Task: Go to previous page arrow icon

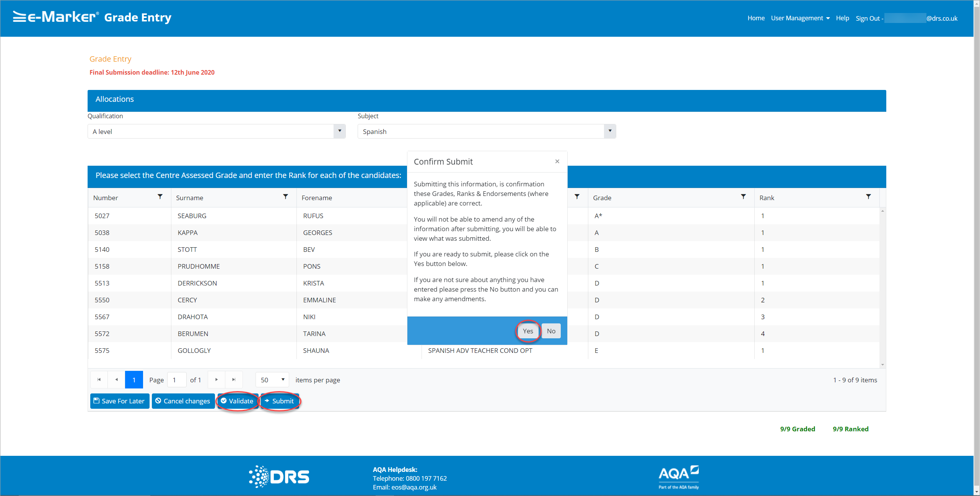Action: (x=117, y=380)
